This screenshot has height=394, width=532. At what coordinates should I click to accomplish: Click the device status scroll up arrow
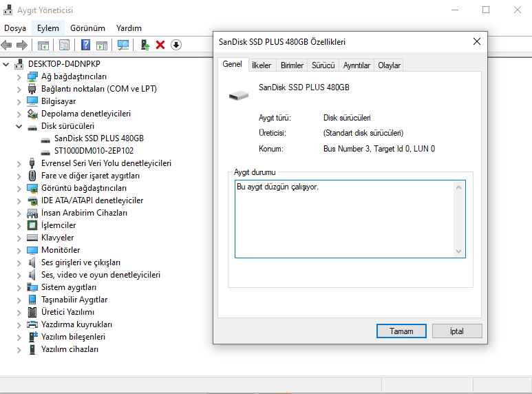click(x=459, y=187)
